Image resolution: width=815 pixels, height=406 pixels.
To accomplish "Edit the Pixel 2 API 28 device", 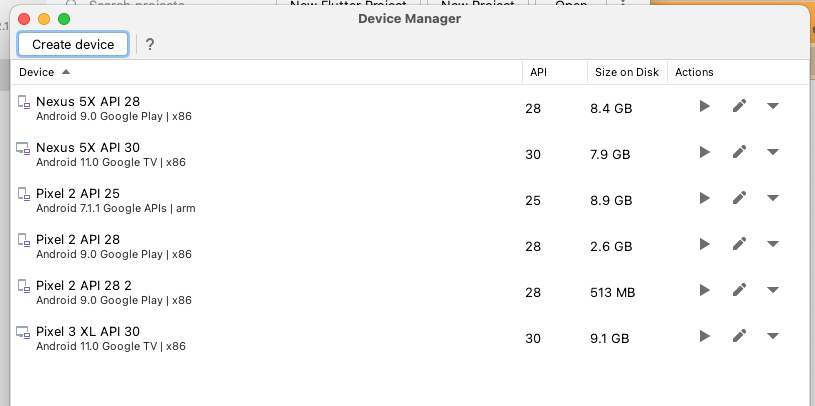I will [x=739, y=244].
